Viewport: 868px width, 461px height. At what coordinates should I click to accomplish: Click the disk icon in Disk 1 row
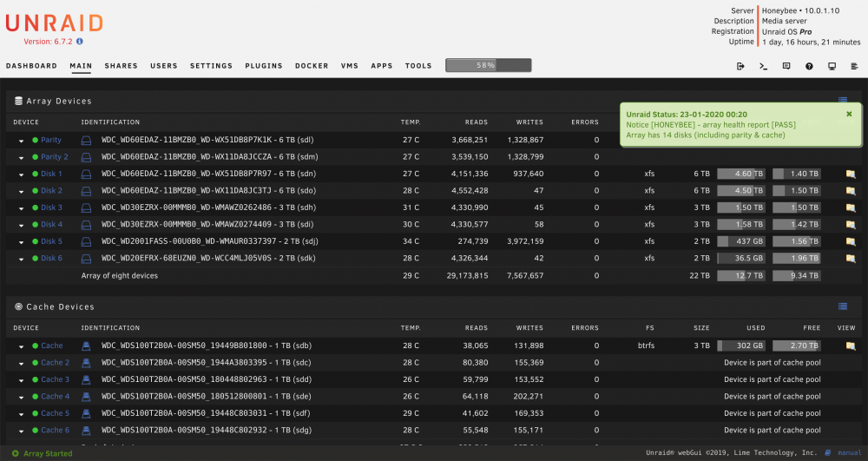tap(86, 174)
